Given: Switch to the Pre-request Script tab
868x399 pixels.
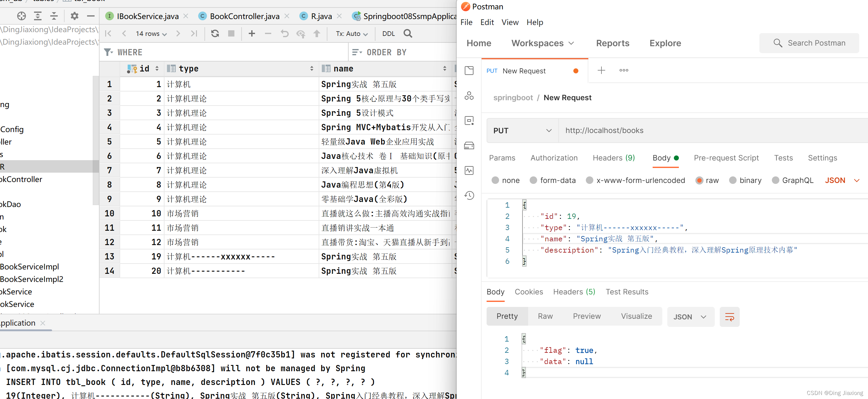Looking at the screenshot, I should coord(726,158).
